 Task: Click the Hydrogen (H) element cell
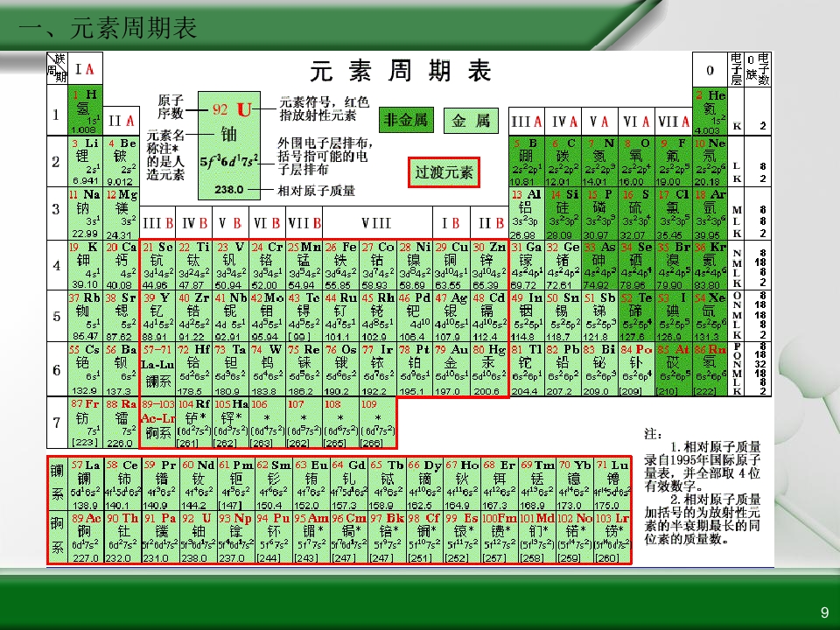tap(85, 111)
